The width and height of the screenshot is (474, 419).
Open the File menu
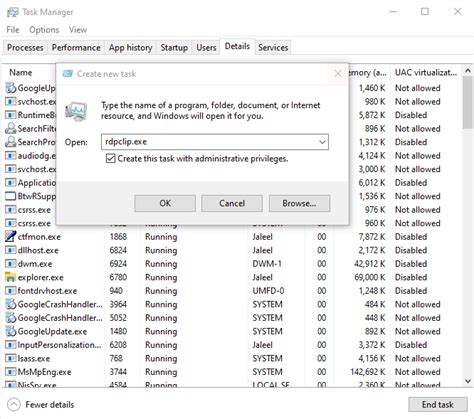(13, 30)
